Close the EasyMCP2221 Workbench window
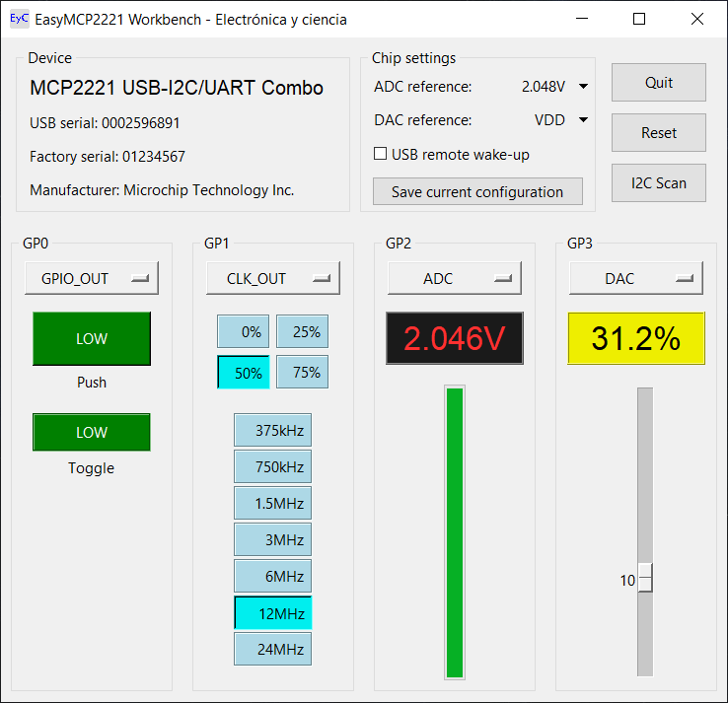 tap(696, 19)
